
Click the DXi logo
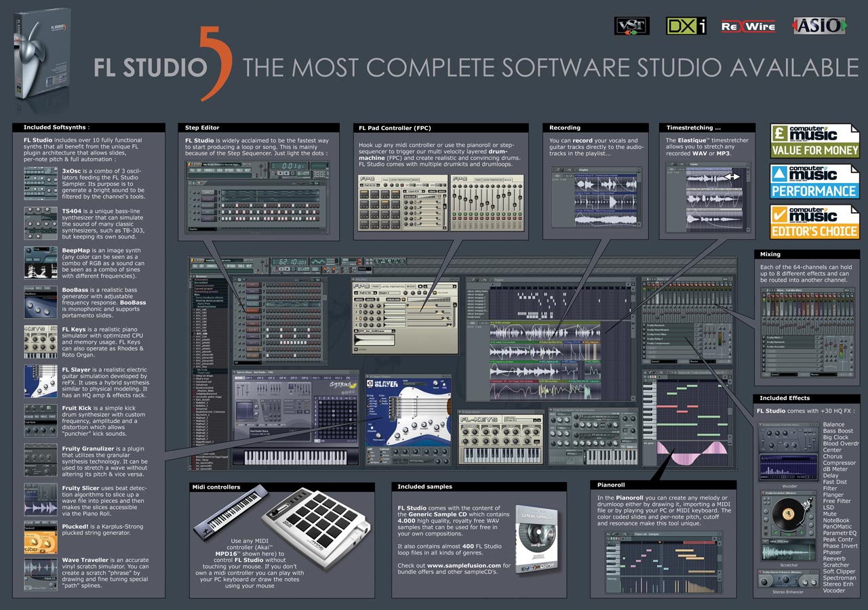(x=686, y=26)
